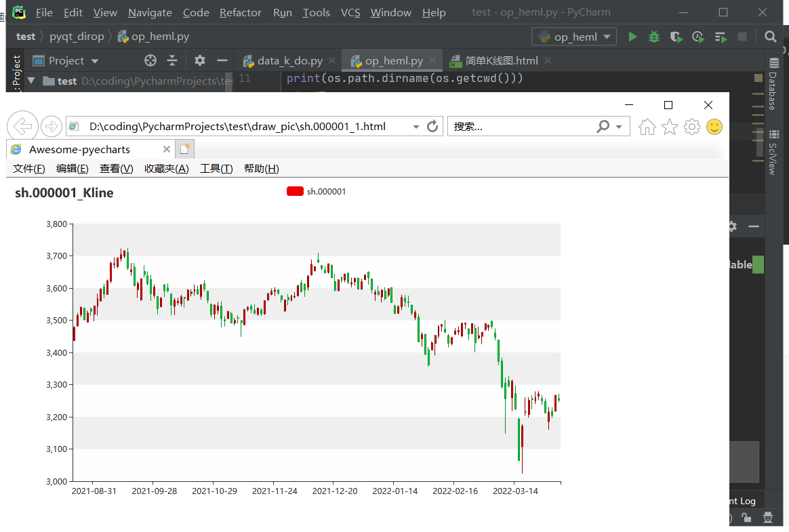This screenshot has width=789, height=532.
Task: Open Project panel settings gear
Action: [x=199, y=60]
